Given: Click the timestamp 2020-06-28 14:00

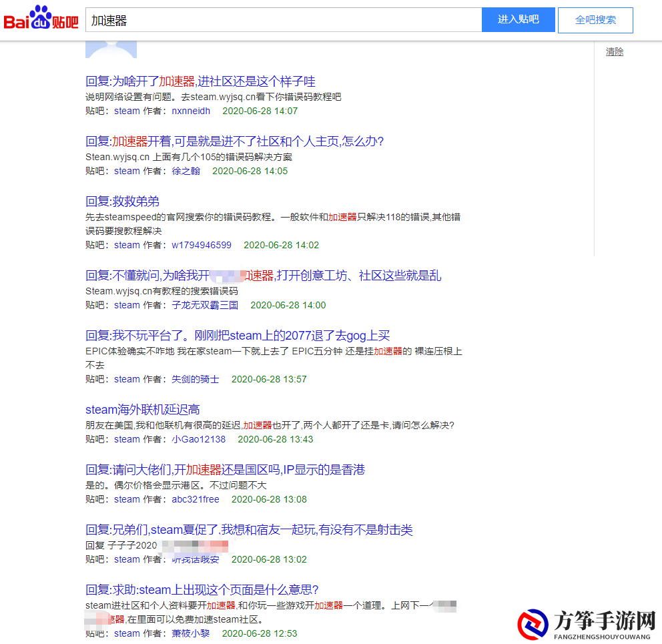Looking at the screenshot, I should pos(288,306).
